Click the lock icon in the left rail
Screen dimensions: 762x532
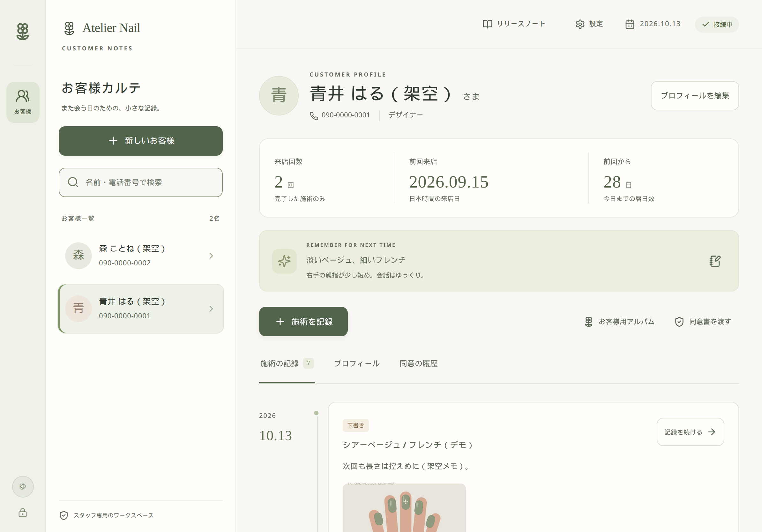pyautogui.click(x=23, y=513)
